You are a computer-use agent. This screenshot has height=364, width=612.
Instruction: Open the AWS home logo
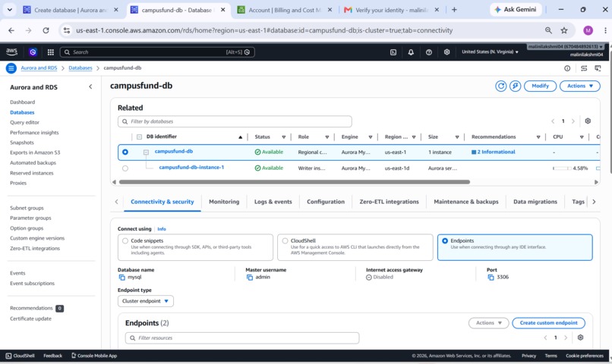11,52
